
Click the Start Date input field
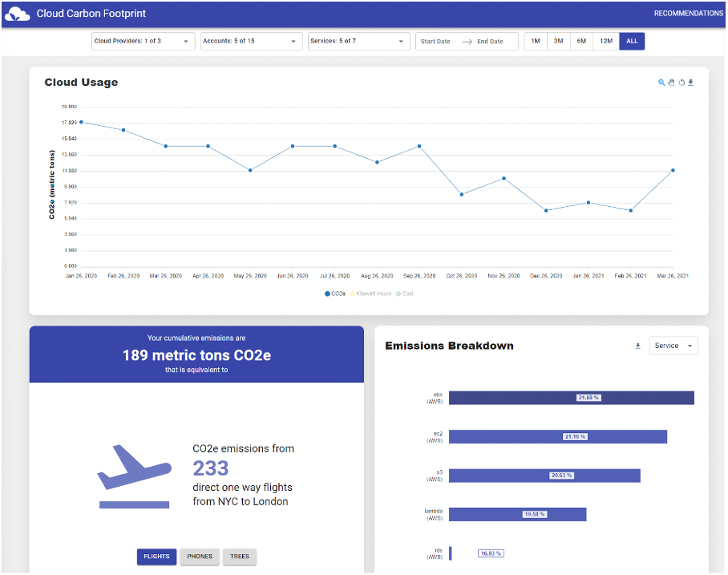point(435,42)
